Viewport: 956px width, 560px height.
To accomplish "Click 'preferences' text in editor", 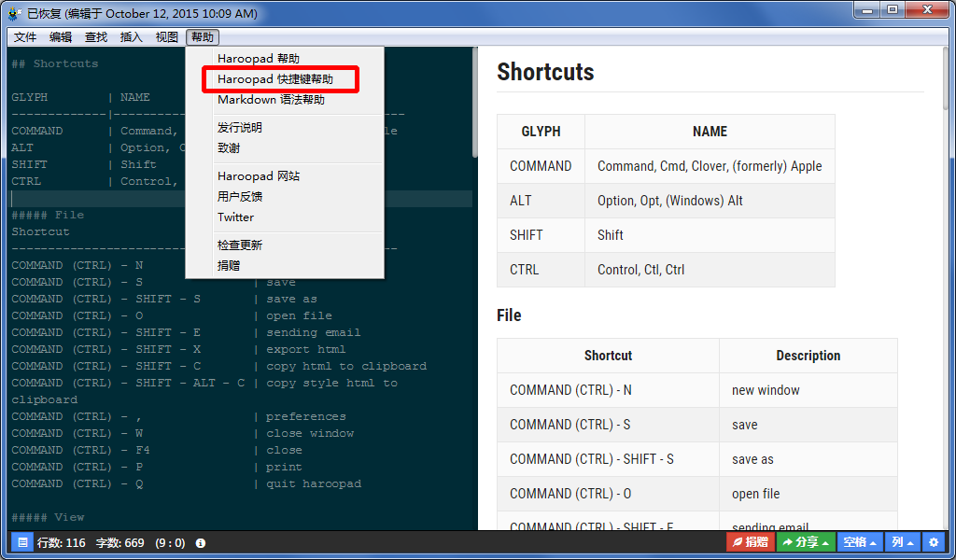I will pyautogui.click(x=305, y=417).
